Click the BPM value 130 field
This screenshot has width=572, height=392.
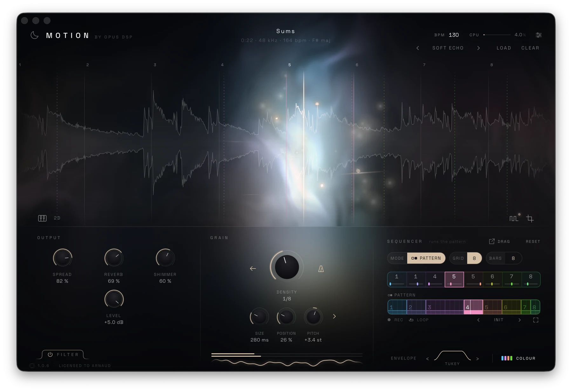point(453,35)
